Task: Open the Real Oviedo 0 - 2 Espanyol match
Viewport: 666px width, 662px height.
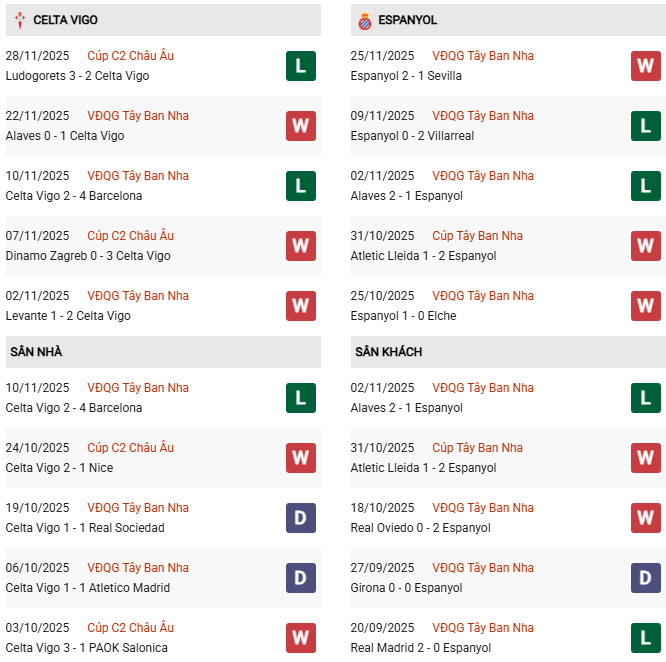Action: click(423, 528)
